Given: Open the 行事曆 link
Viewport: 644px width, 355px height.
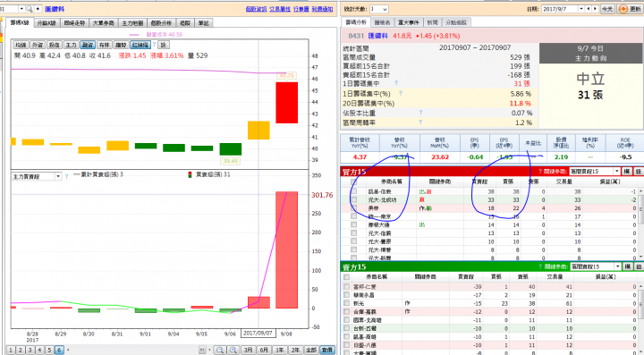Looking at the screenshot, I should [x=301, y=9].
